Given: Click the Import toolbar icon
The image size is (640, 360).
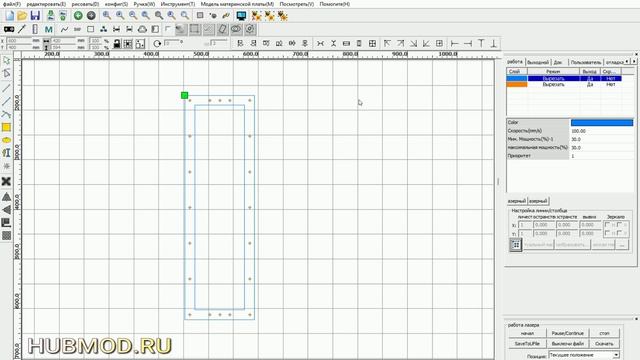Looking at the screenshot, I should pos(51,16).
